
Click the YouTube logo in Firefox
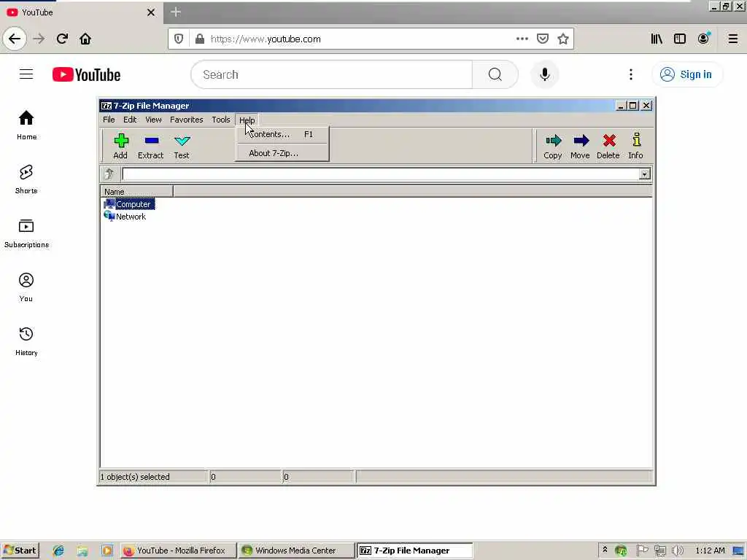point(86,75)
